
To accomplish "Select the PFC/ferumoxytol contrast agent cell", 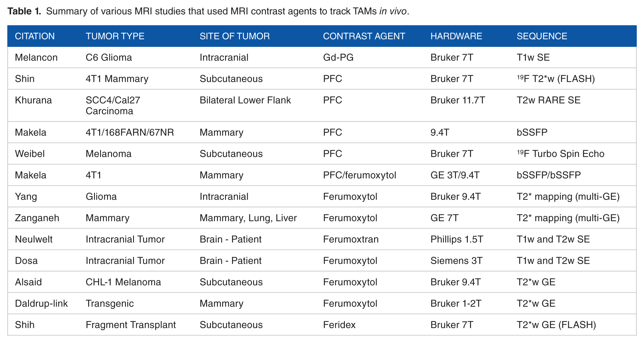I will click(x=360, y=175).
